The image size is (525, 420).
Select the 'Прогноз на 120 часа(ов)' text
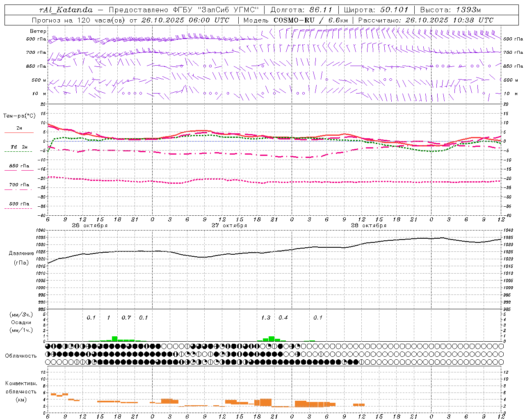(79, 20)
